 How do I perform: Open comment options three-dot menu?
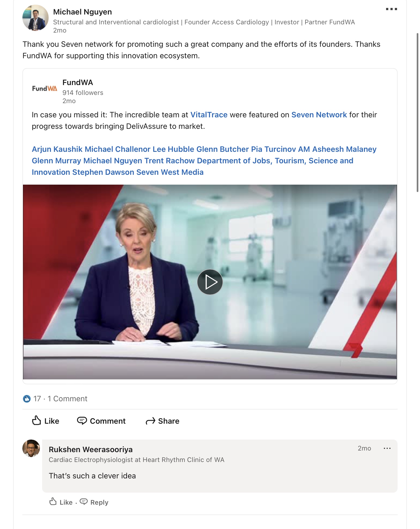(x=387, y=448)
